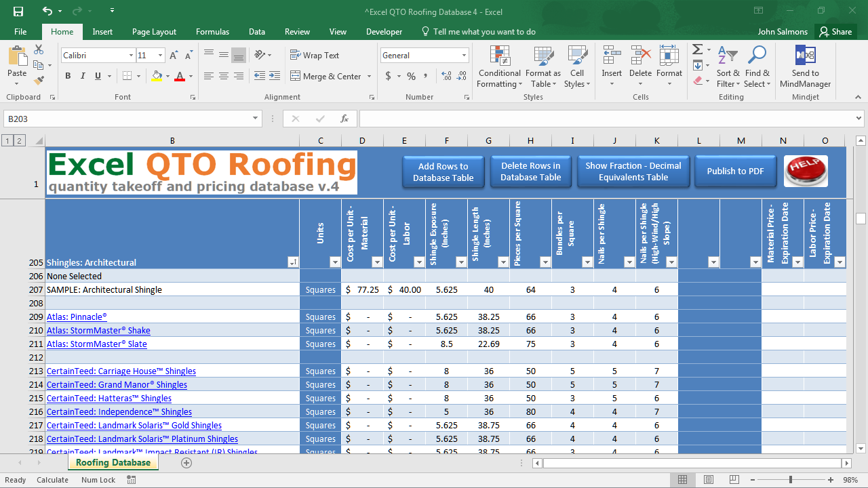Open CertainTeed: Grand Manor Shingles link

pos(117,384)
